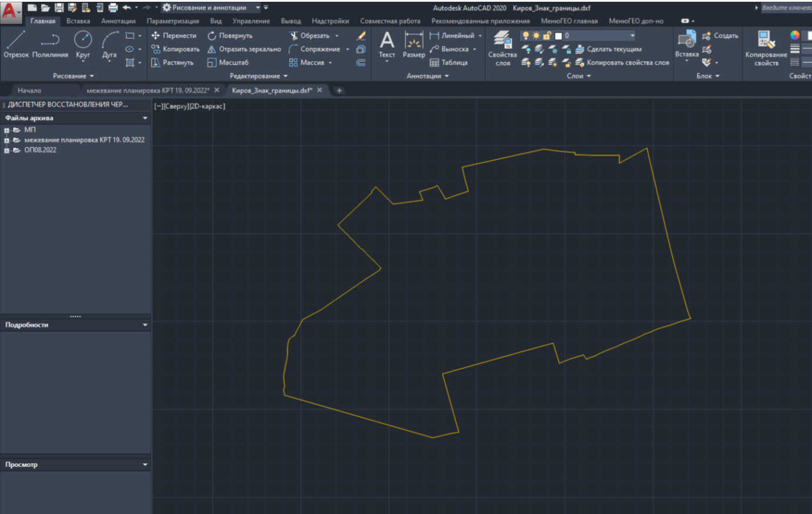Expand the МП folder in archive tree
812x514 pixels.
(7, 130)
